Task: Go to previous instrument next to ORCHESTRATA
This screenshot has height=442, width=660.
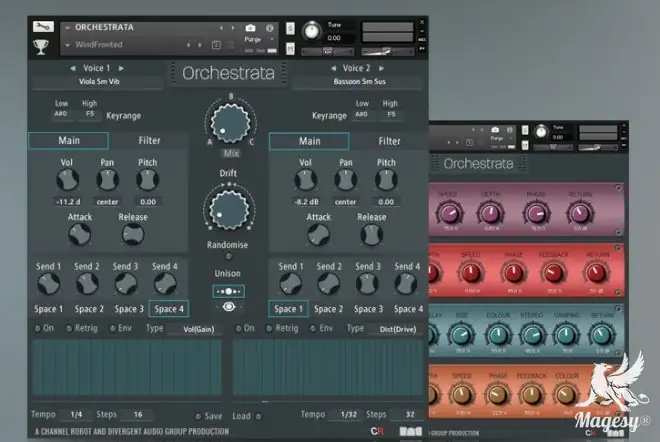Action: pos(221,28)
